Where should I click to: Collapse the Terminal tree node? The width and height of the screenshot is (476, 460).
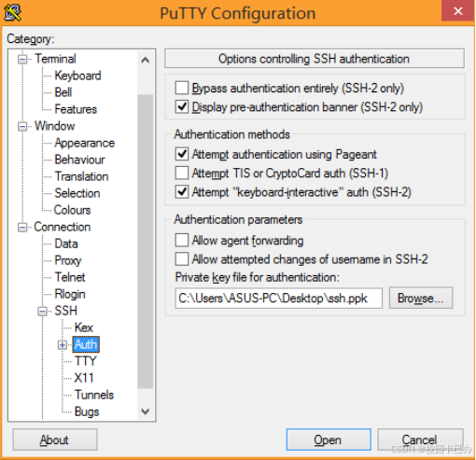[22, 59]
